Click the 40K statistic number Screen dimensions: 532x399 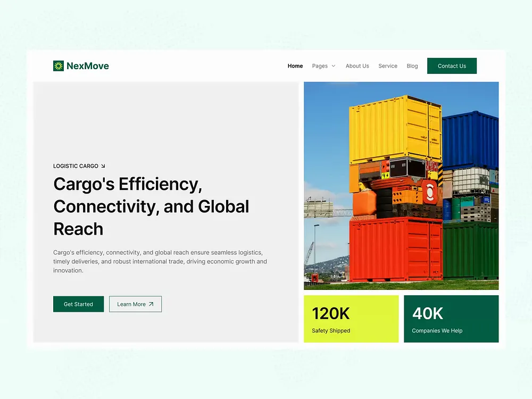(428, 314)
